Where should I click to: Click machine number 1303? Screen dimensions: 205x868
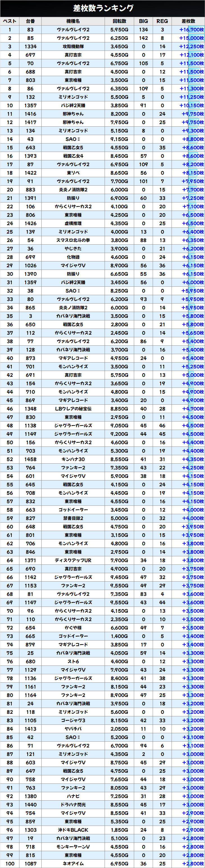click(30, 830)
